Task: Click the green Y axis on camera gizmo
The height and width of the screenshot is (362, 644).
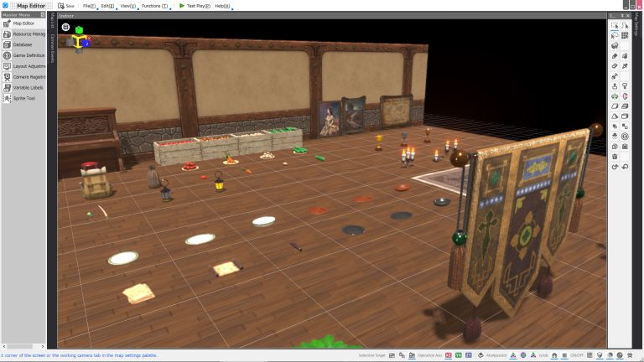Action: pyautogui.click(x=79, y=30)
